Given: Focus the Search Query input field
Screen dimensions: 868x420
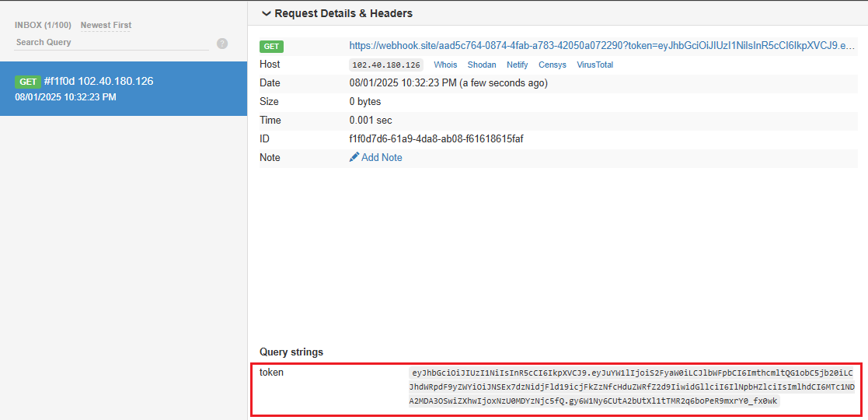Looking at the screenshot, I should point(111,43).
